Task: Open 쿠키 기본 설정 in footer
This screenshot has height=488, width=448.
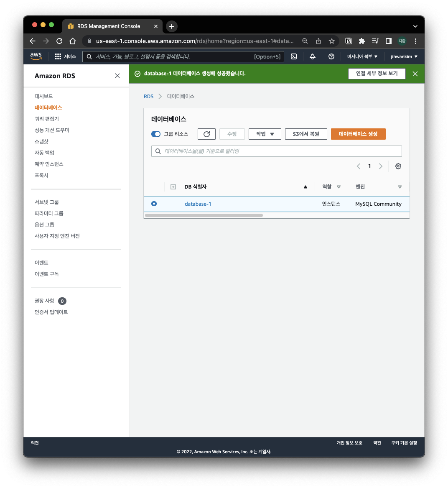Action: coord(404,442)
